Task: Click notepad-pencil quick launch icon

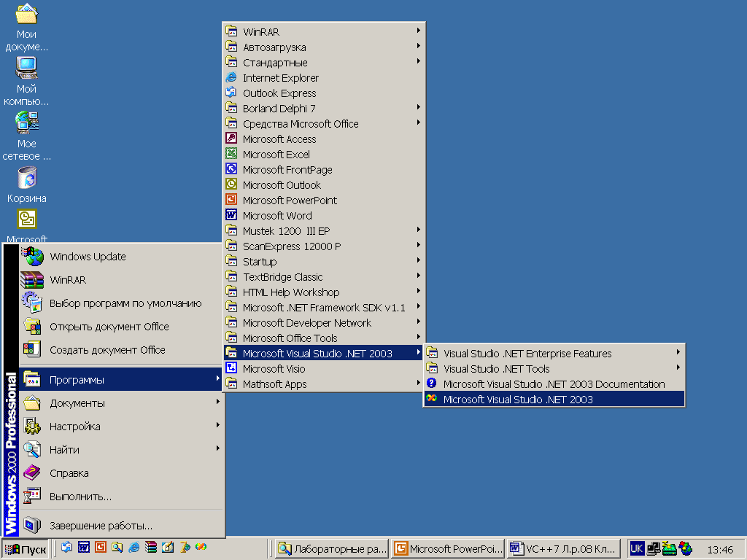Action: (x=168, y=548)
